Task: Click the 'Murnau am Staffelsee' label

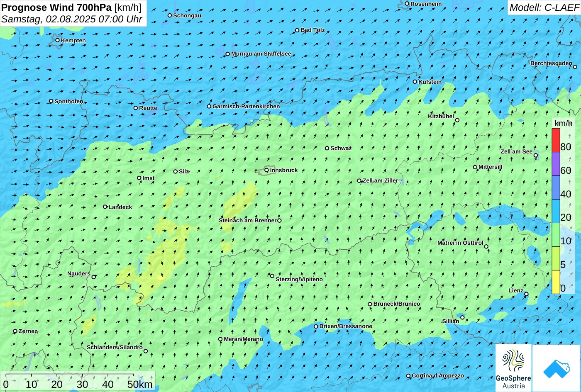Action: click(x=261, y=54)
